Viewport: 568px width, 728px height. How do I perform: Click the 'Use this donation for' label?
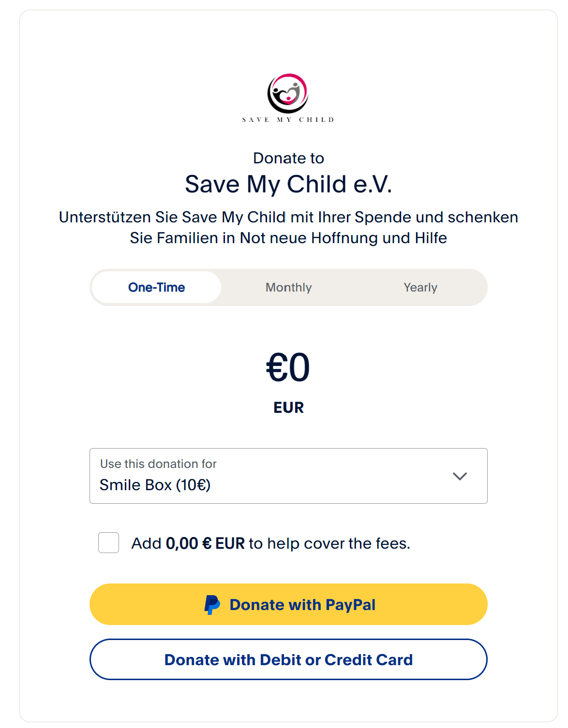coord(158,464)
